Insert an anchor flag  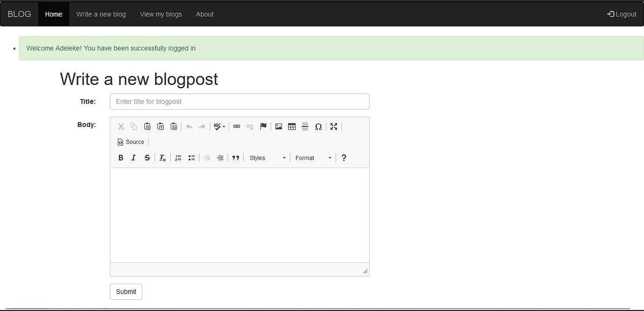pos(264,126)
